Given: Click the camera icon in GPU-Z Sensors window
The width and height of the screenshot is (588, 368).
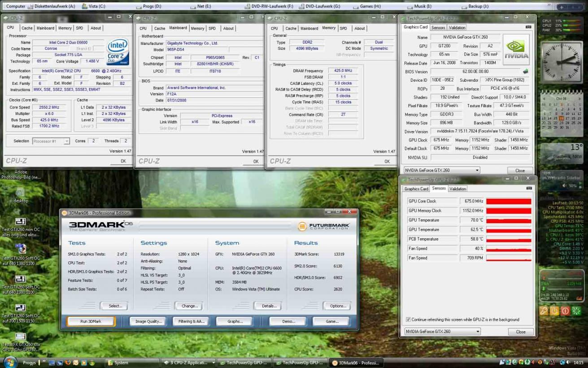Looking at the screenshot, I should [x=528, y=188].
